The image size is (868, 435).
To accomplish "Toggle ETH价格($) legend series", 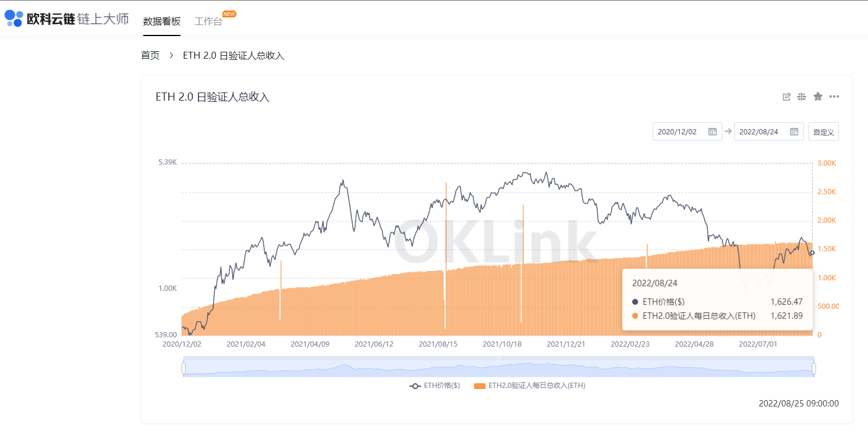I will click(x=435, y=386).
